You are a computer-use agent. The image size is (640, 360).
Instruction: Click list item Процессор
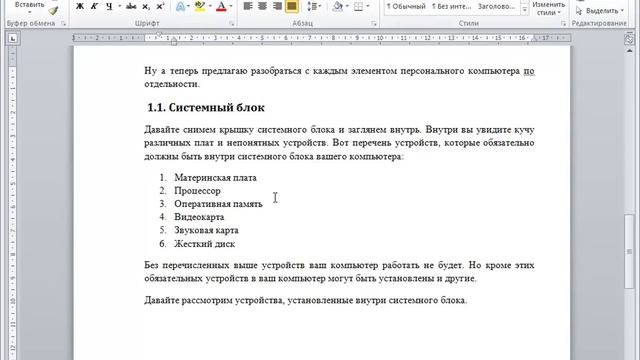tap(198, 191)
